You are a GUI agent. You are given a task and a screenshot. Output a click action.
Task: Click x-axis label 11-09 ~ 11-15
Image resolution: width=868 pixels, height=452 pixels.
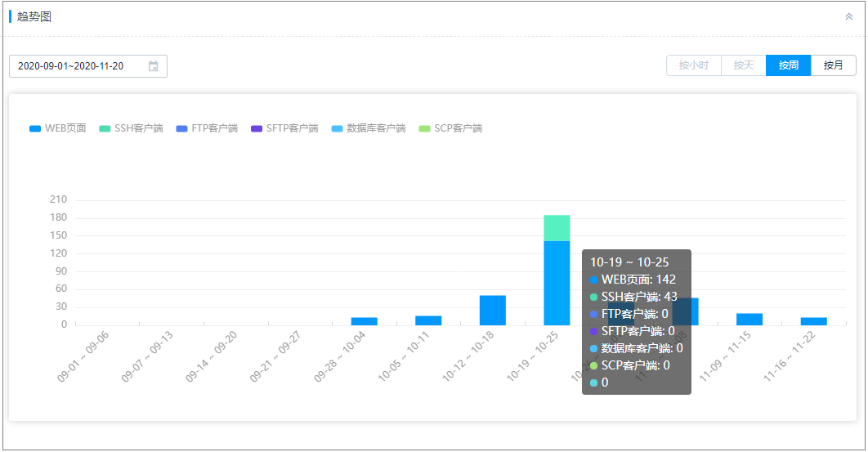(725, 356)
